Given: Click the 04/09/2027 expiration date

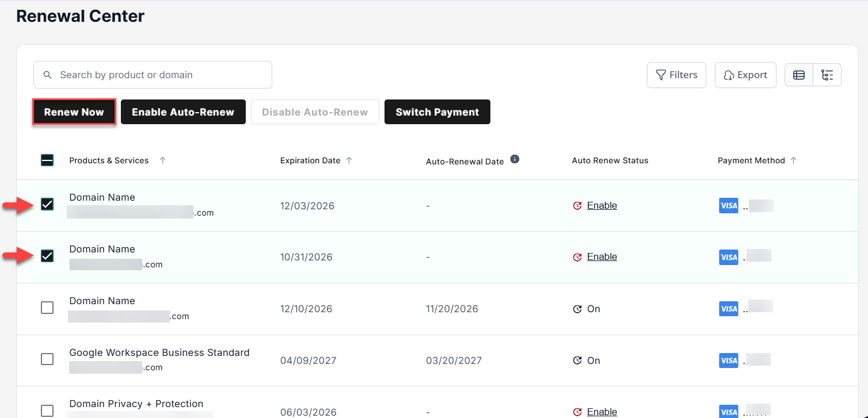Looking at the screenshot, I should tap(308, 361).
